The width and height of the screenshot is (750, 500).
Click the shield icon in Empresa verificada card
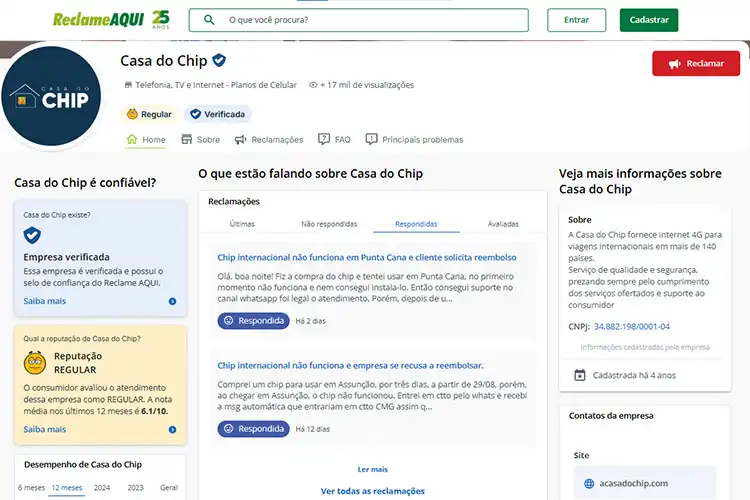(32, 235)
